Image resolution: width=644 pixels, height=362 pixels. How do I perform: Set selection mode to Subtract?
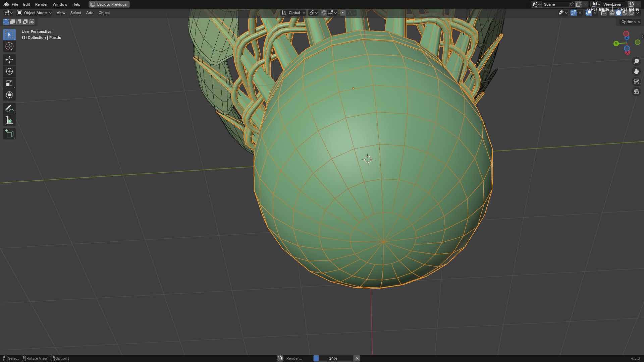tap(19, 22)
